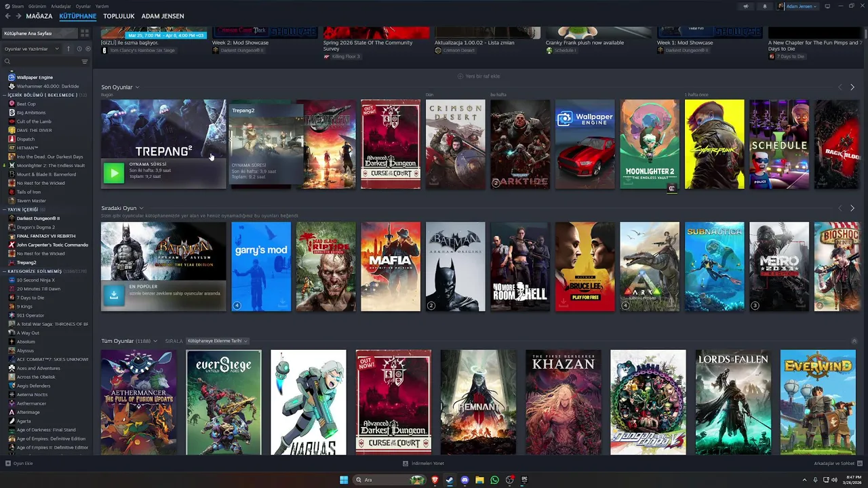The width and height of the screenshot is (868, 488).
Task: Click the Windows taskbar search box
Action: tap(390, 480)
